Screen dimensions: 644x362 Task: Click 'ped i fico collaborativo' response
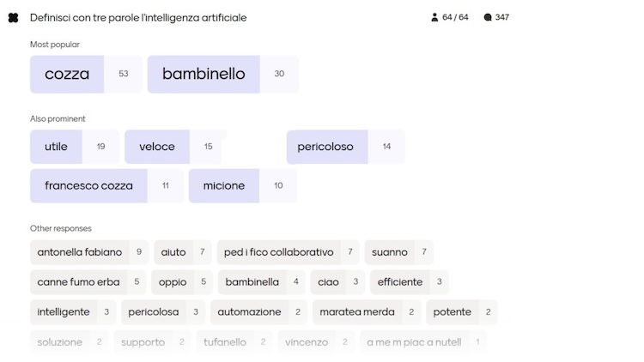[278, 252]
